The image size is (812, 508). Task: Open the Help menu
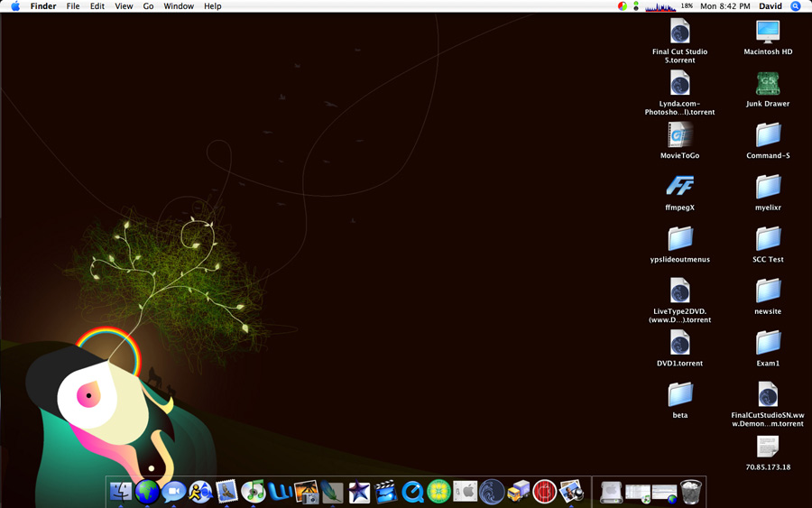click(212, 6)
